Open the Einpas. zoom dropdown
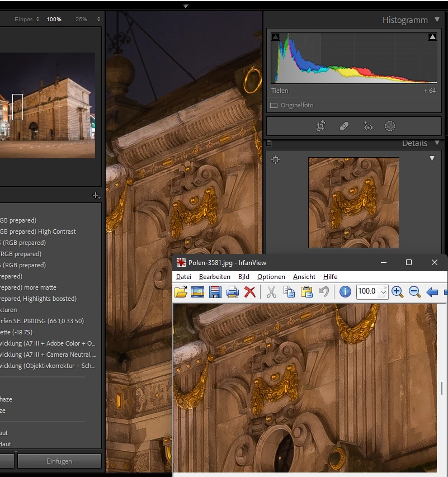 (x=27, y=19)
